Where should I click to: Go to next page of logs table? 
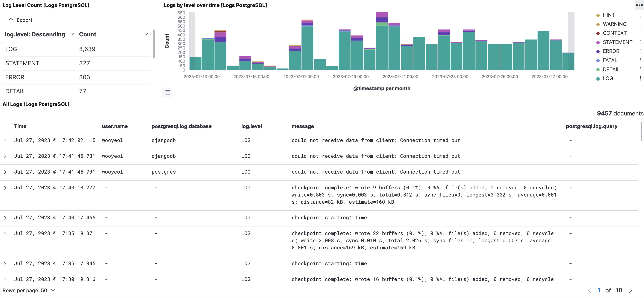coord(631,290)
